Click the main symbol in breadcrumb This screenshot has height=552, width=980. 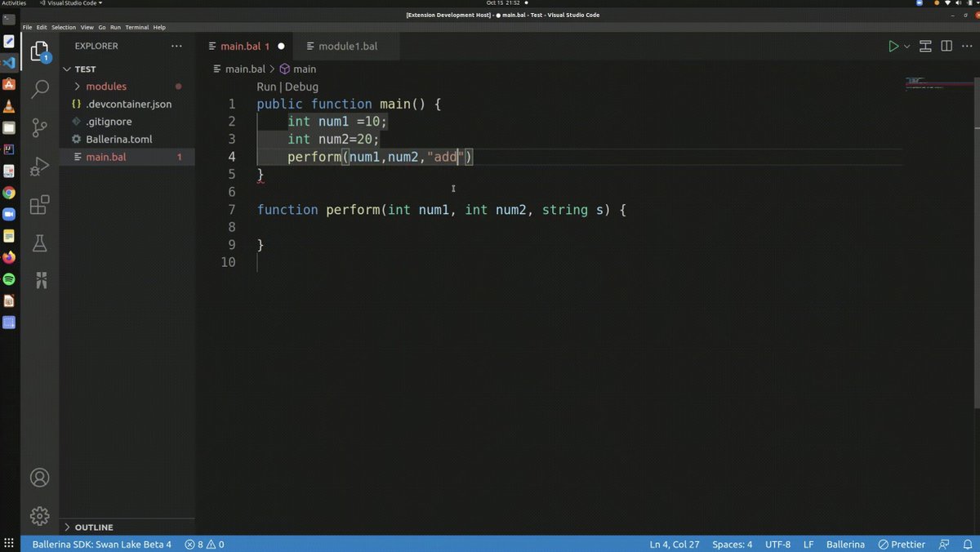(x=298, y=69)
